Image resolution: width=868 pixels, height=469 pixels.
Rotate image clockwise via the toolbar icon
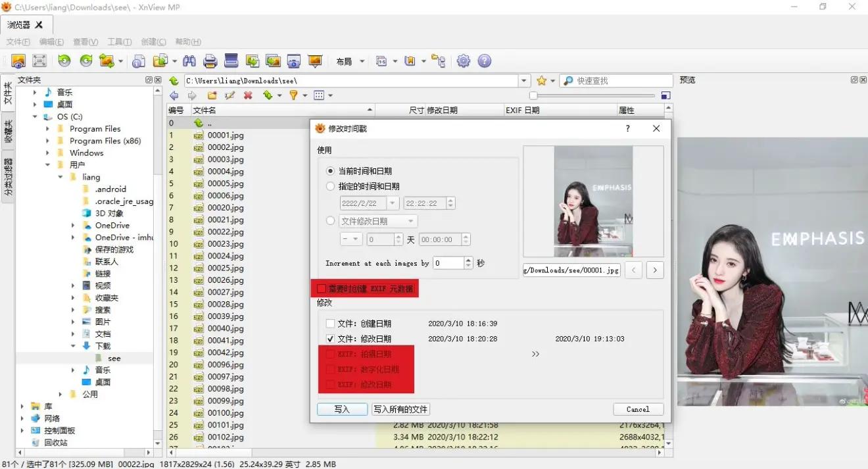click(x=86, y=61)
